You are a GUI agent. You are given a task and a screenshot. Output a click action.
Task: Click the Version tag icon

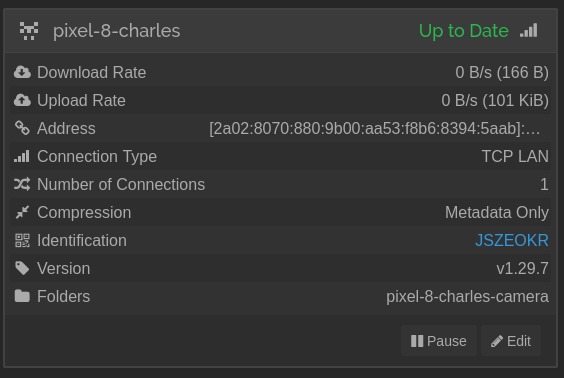22,268
